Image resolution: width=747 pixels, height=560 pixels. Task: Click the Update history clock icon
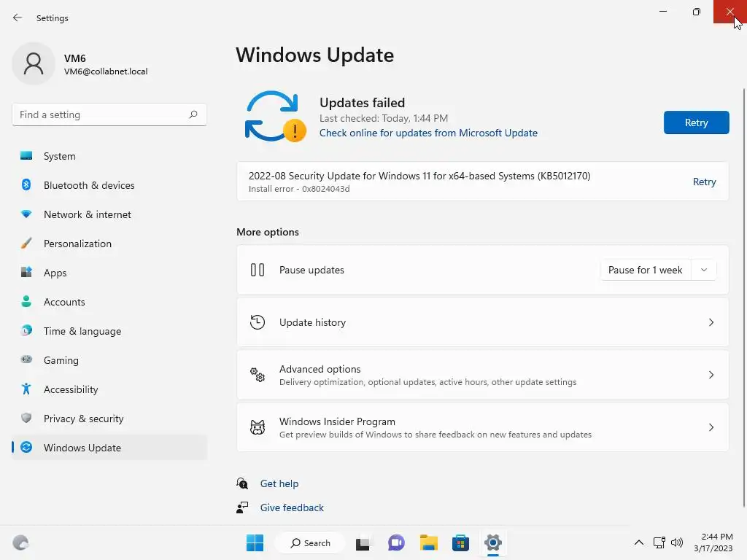pyautogui.click(x=258, y=322)
